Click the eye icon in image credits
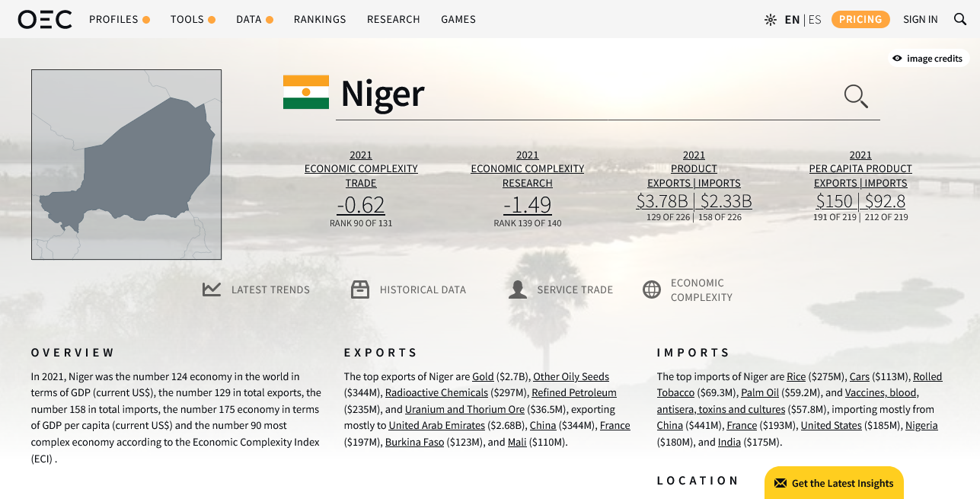 [897, 59]
